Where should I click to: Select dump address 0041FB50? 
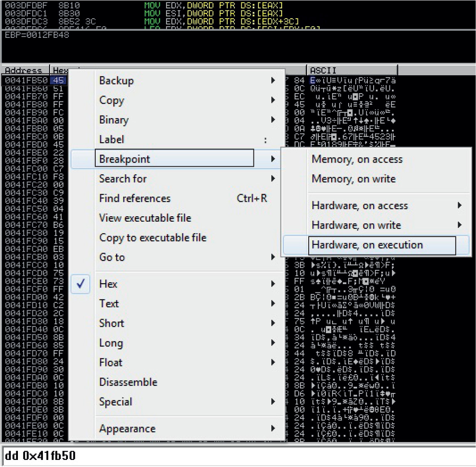26,80
